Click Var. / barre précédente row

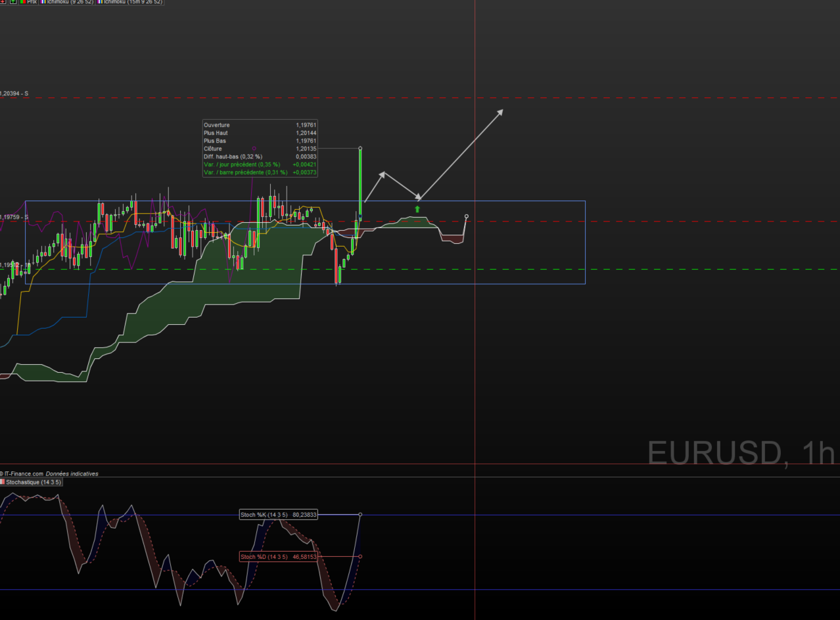260,172
